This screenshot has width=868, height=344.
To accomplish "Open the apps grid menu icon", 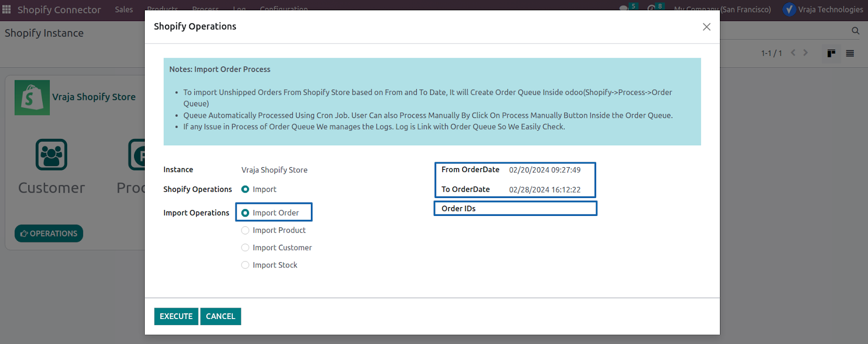I will click(x=7, y=10).
